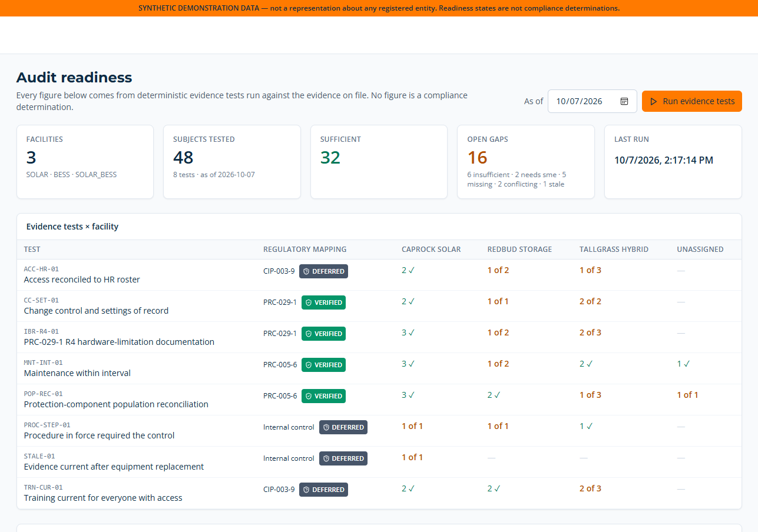The image size is (758, 532).
Task: Select Caprock Solar '1 of 1' in STALE-01 row
Action: click(412, 457)
